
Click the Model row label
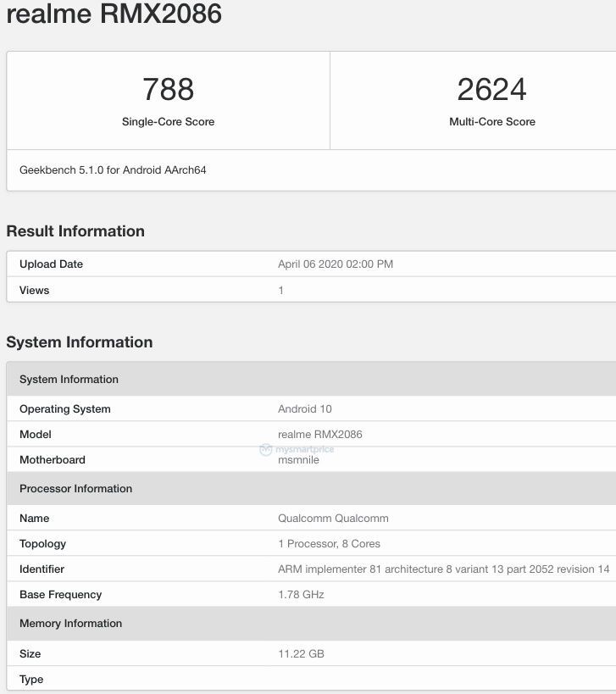point(36,435)
